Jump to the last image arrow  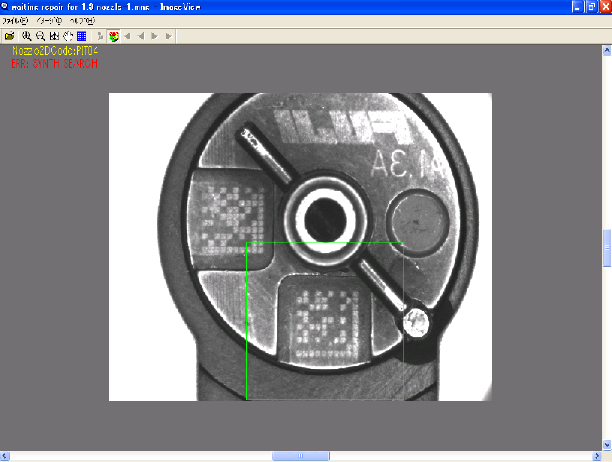point(168,36)
